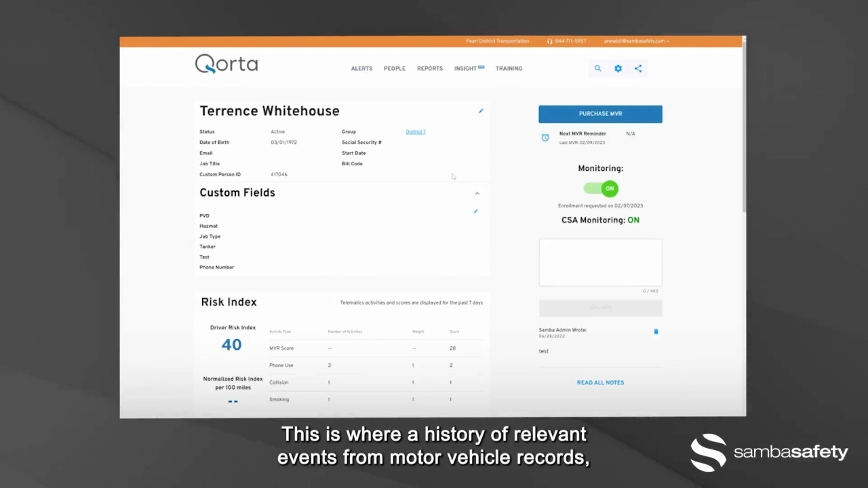Open settings via the gear icon
Screen dimensions: 868x488
coord(618,68)
